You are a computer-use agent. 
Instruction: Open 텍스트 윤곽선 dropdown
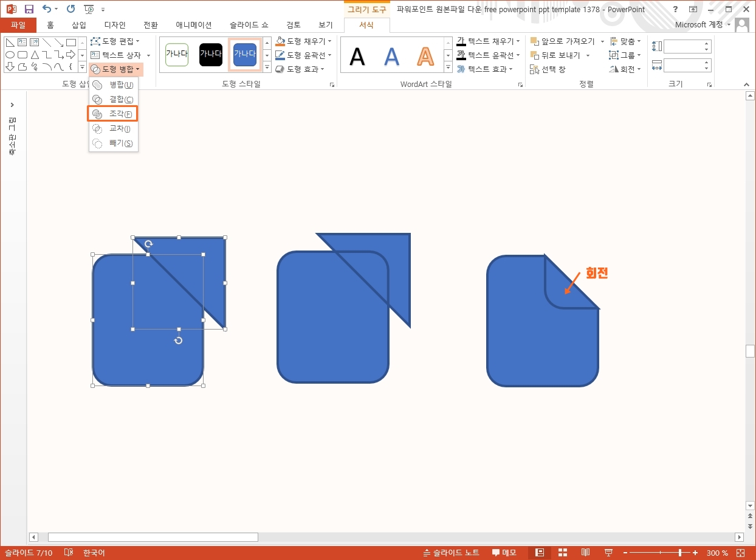point(489,55)
